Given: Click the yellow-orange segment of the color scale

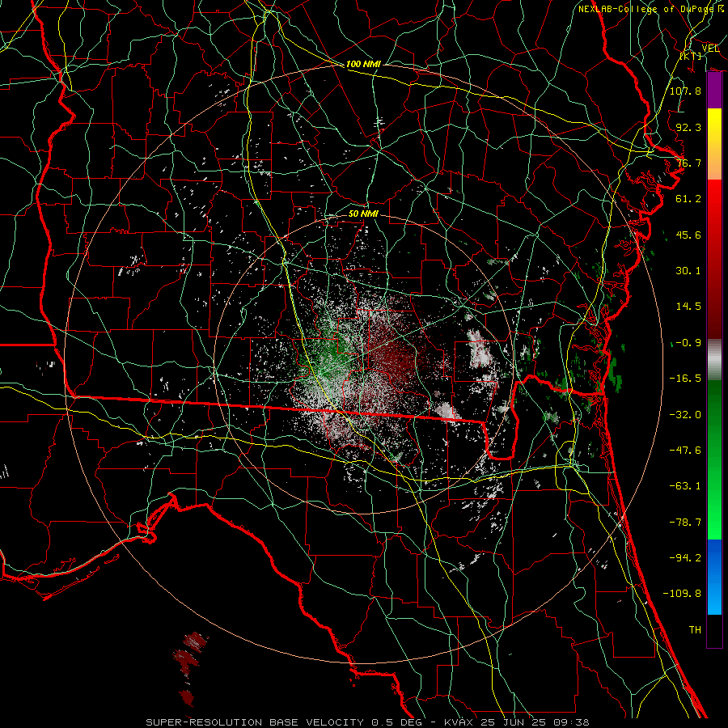Looking at the screenshot, I should (x=714, y=144).
